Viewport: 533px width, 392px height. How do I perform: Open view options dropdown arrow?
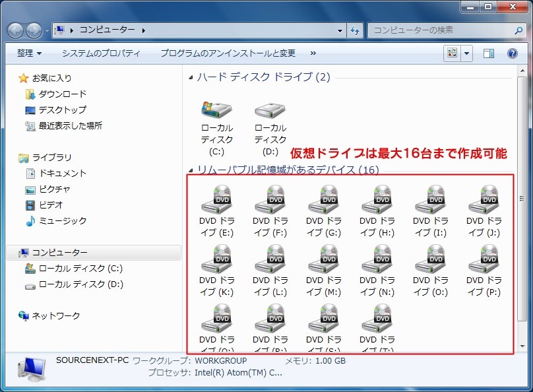[x=467, y=53]
